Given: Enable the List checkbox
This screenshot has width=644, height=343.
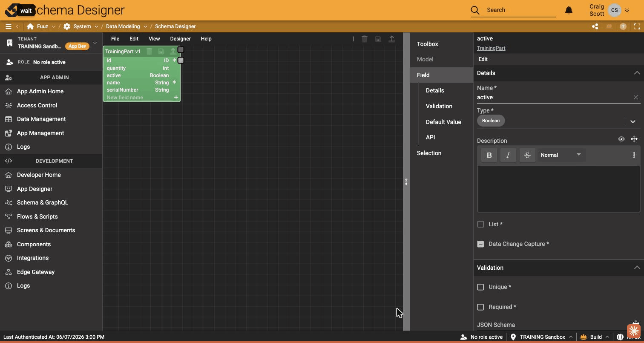Looking at the screenshot, I should pyautogui.click(x=480, y=224).
